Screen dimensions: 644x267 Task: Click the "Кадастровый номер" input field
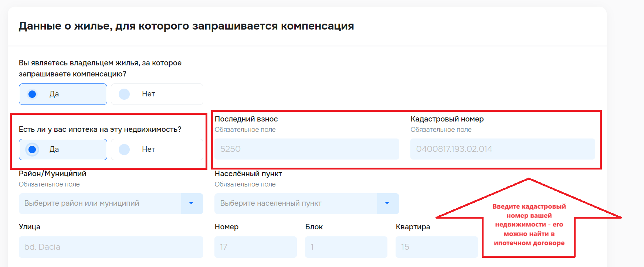point(503,149)
